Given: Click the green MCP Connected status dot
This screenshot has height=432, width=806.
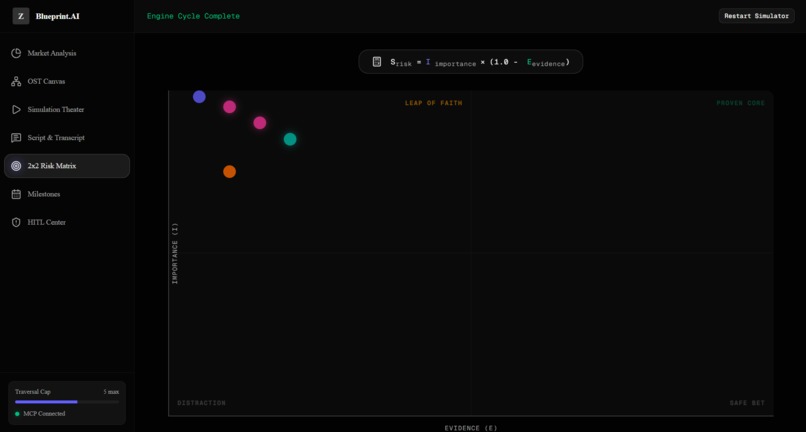Looking at the screenshot, I should pyautogui.click(x=17, y=413).
